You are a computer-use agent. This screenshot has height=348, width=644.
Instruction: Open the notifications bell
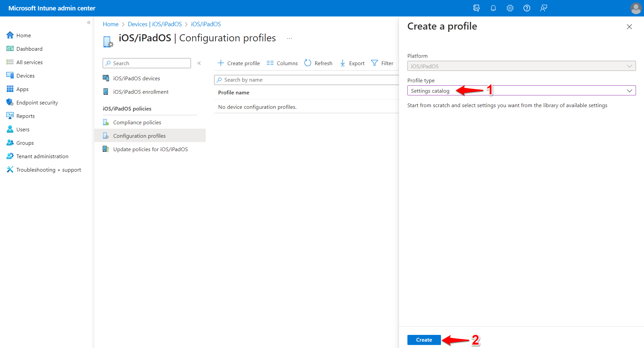tap(493, 8)
